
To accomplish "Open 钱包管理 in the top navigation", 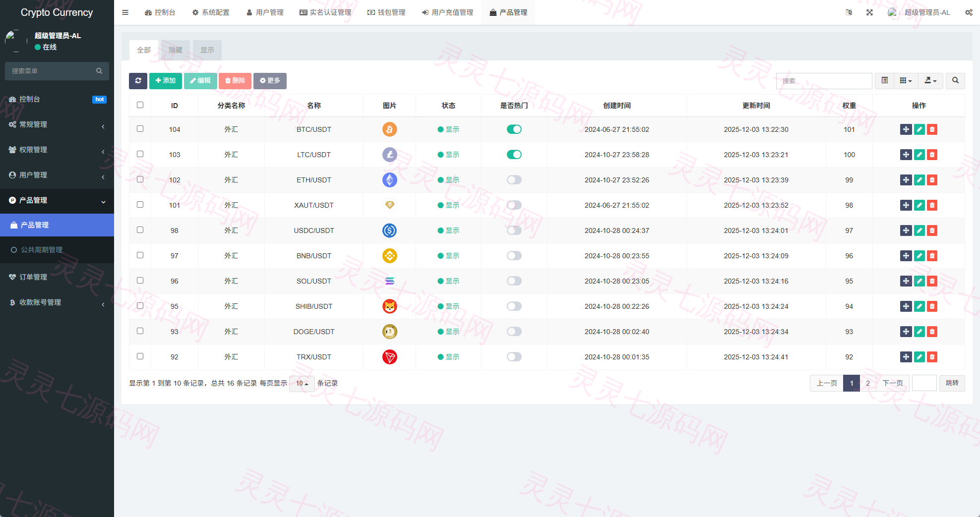I will click(386, 12).
